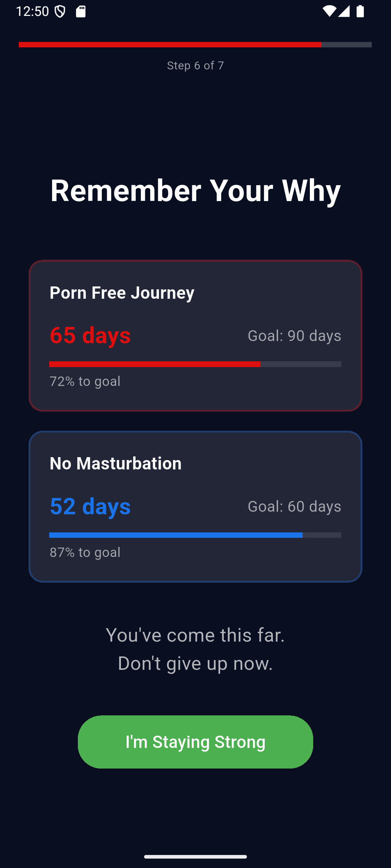
Task: Tap the cellular signal icon
Action: tap(344, 11)
